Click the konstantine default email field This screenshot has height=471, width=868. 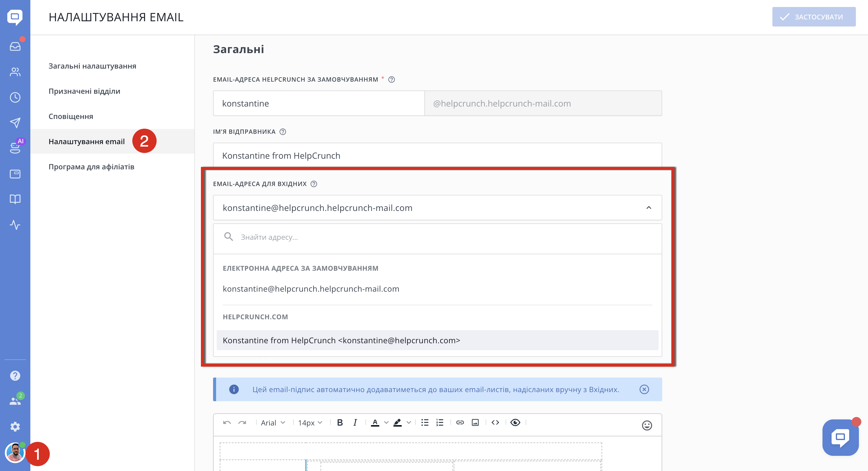click(x=319, y=103)
